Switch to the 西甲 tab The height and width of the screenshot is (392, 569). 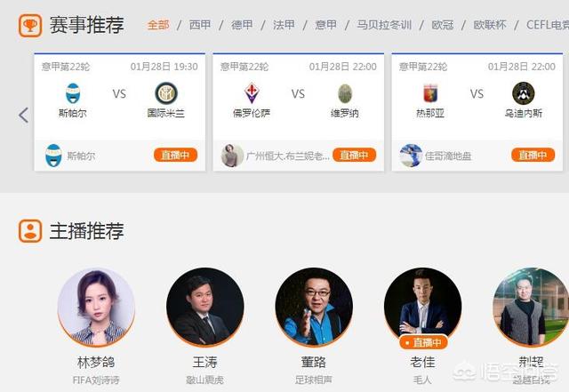200,25
